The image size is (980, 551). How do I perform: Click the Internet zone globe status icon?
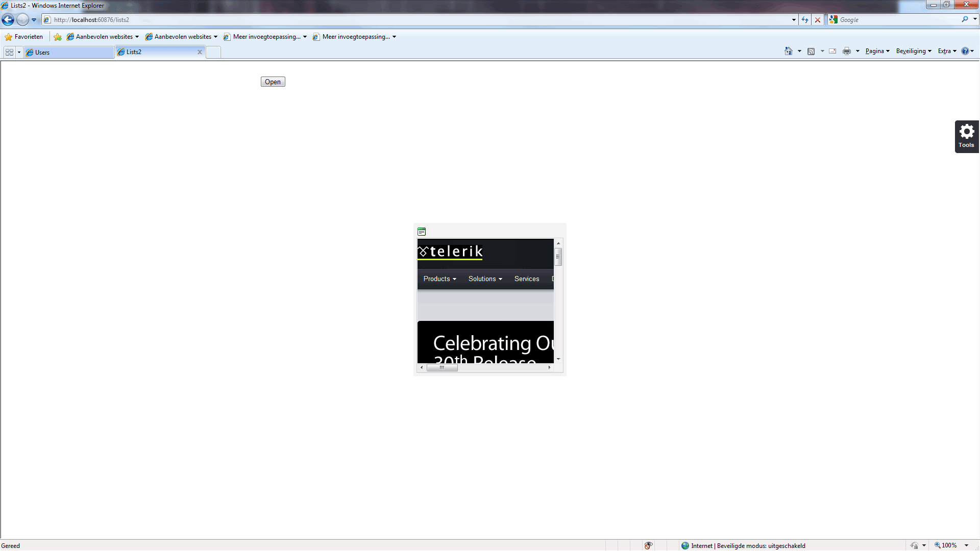(685, 545)
